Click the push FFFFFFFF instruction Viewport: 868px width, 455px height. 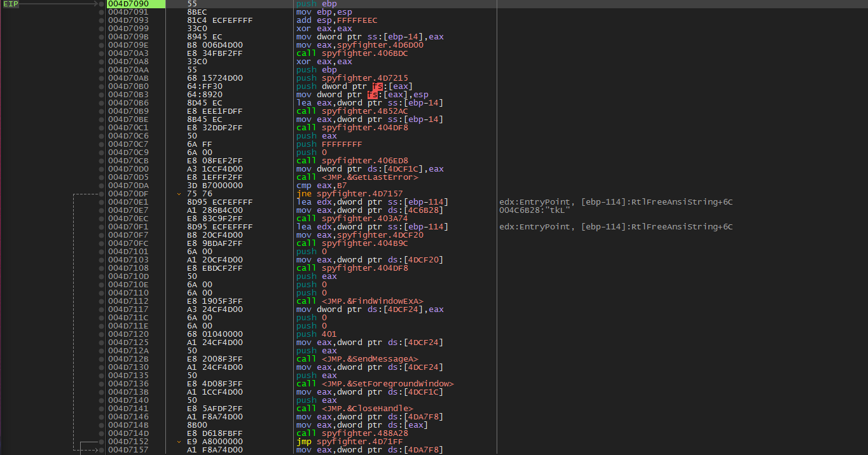click(329, 144)
